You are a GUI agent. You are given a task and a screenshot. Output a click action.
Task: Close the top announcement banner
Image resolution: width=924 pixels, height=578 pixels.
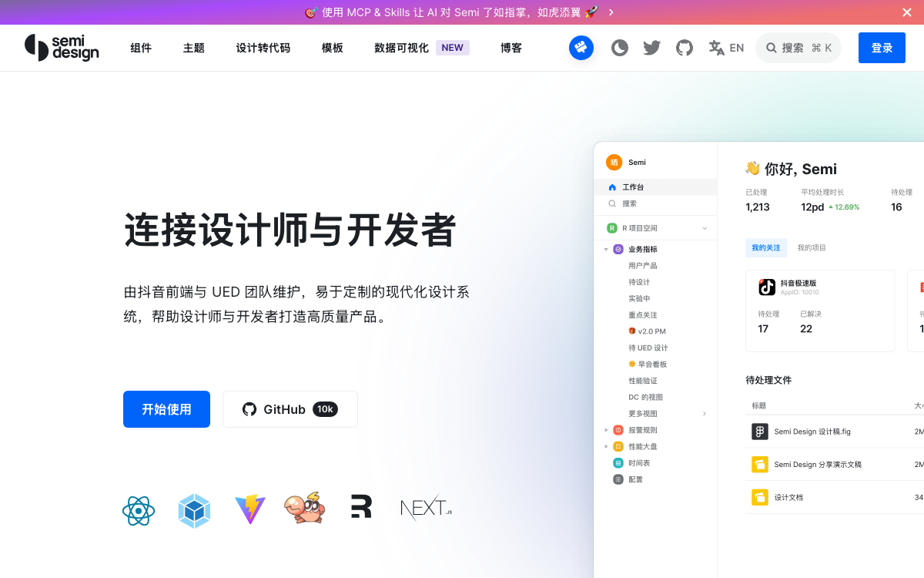click(907, 12)
